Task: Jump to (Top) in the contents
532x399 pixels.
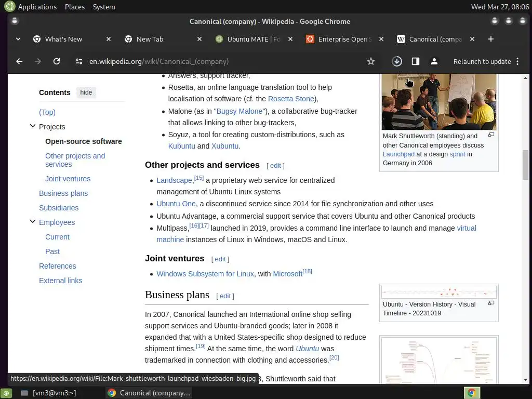Action: [x=47, y=112]
